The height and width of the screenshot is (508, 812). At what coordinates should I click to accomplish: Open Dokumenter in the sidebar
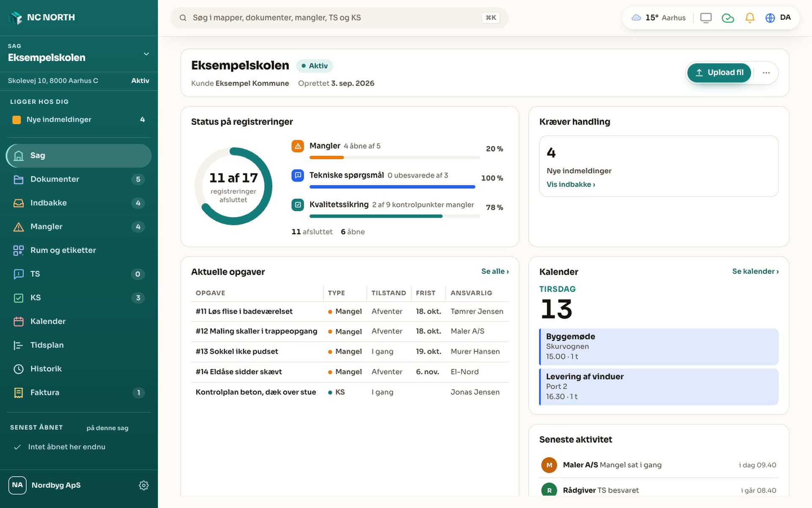[79, 179]
